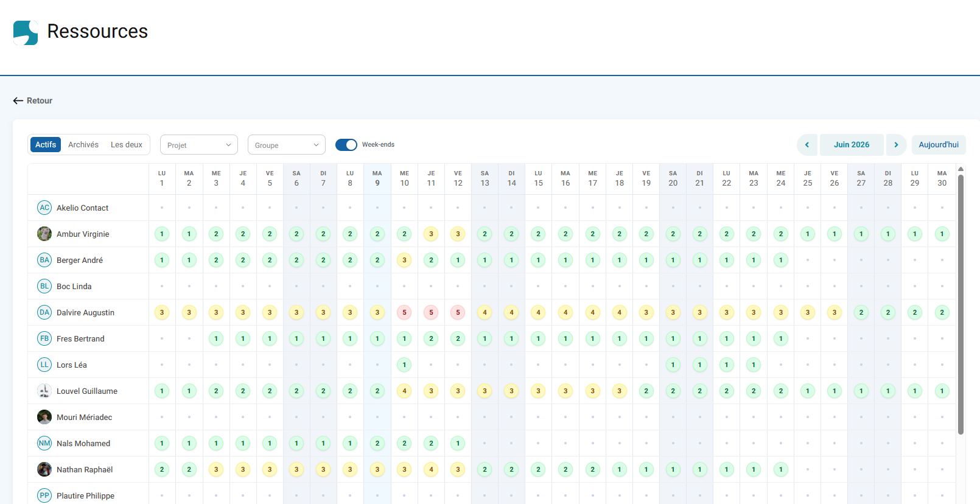Toggle the Week-ends switch
The height and width of the screenshot is (504, 980).
346,145
